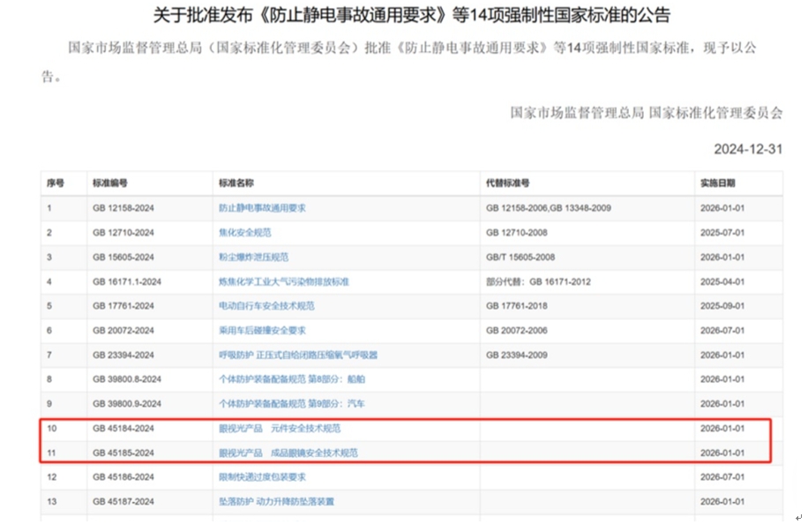The height and width of the screenshot is (532, 808).
Task: Select the GB 45184-2024 standard number cell
Action: click(x=123, y=428)
